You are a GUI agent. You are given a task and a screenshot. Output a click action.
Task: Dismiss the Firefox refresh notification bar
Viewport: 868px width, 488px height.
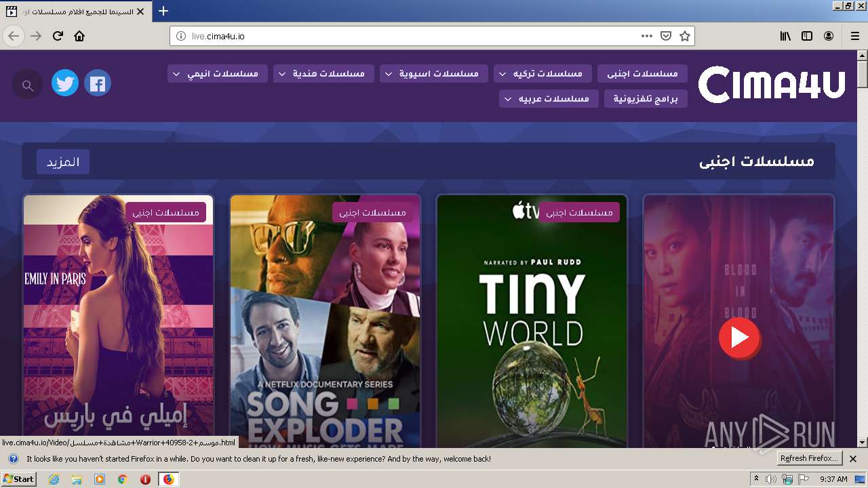[x=853, y=459]
